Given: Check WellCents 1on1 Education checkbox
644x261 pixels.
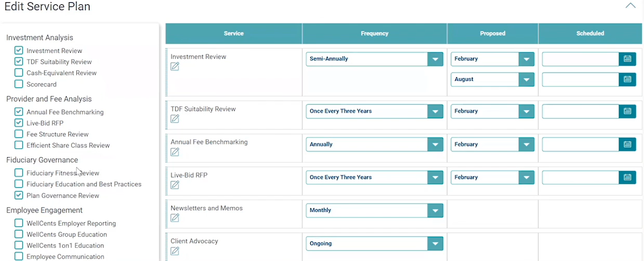Looking at the screenshot, I should tap(19, 245).
